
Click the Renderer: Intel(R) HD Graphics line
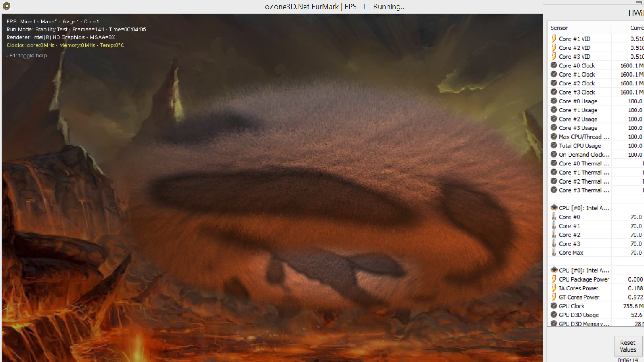(x=61, y=37)
